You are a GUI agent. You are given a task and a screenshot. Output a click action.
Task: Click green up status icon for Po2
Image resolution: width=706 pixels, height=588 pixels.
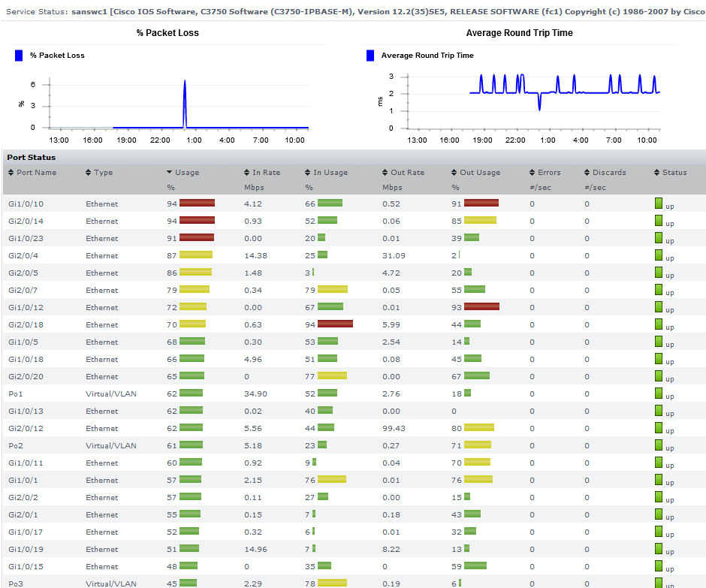658,445
